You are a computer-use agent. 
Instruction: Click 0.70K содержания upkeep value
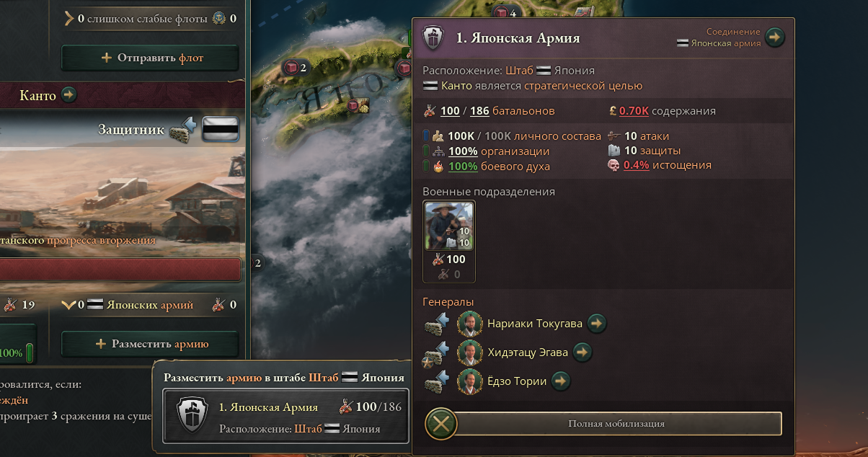tap(634, 111)
